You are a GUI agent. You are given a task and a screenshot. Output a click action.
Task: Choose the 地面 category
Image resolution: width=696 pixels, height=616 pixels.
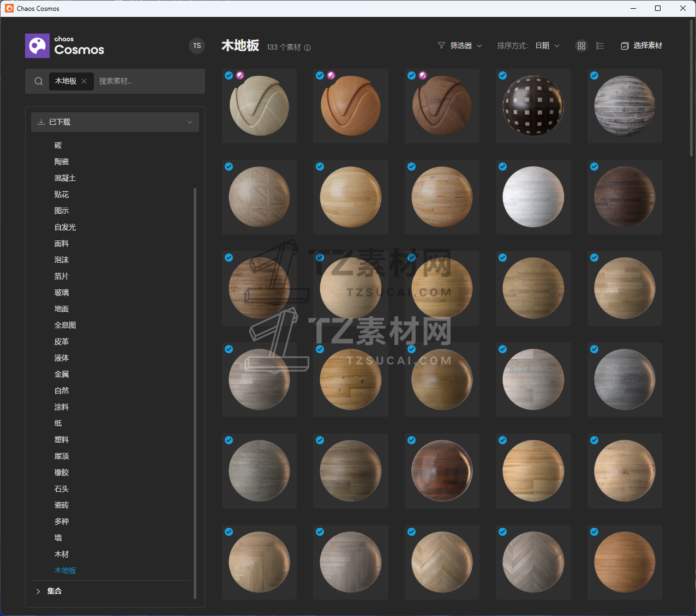point(62,309)
